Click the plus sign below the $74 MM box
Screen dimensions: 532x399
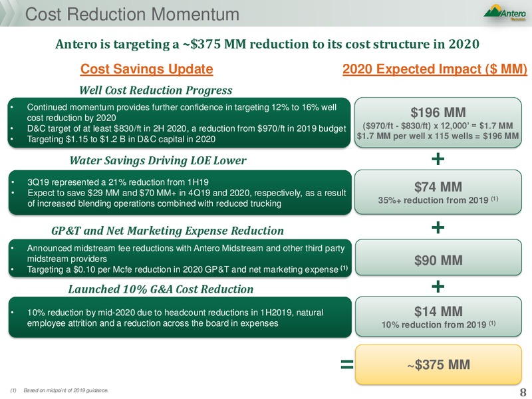tap(438, 227)
